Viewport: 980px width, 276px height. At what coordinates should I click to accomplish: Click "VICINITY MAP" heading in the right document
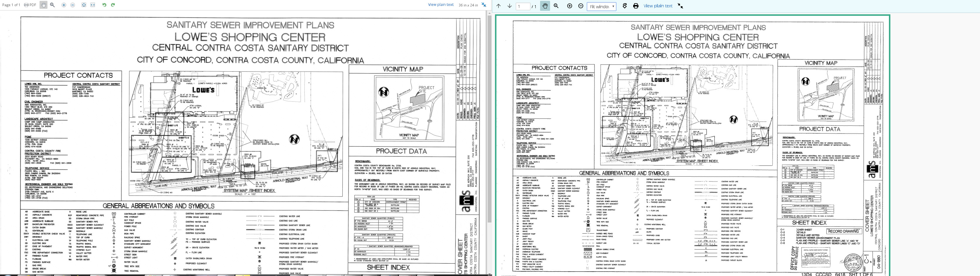click(821, 63)
